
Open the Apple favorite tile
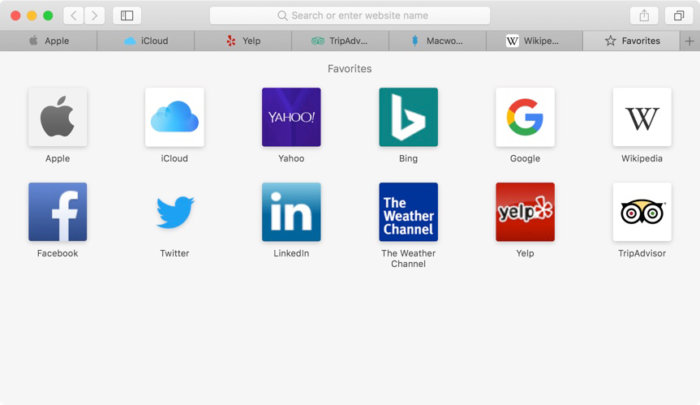tap(58, 117)
